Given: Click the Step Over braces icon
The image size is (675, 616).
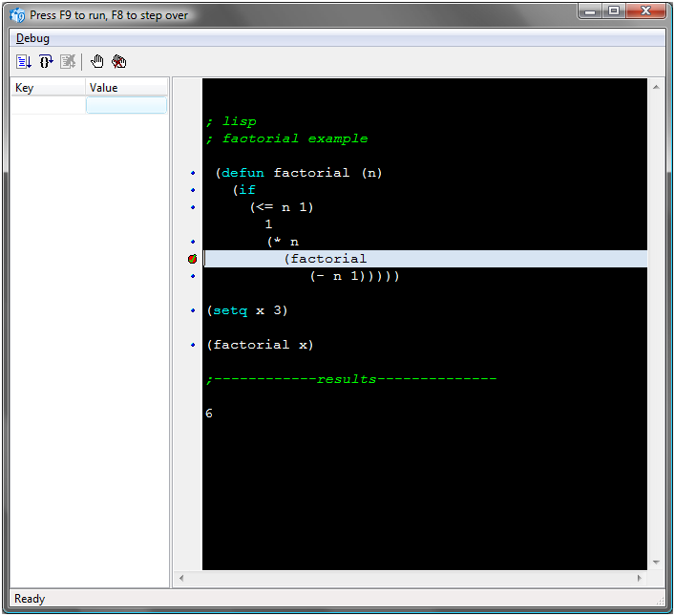Looking at the screenshot, I should [x=46, y=61].
